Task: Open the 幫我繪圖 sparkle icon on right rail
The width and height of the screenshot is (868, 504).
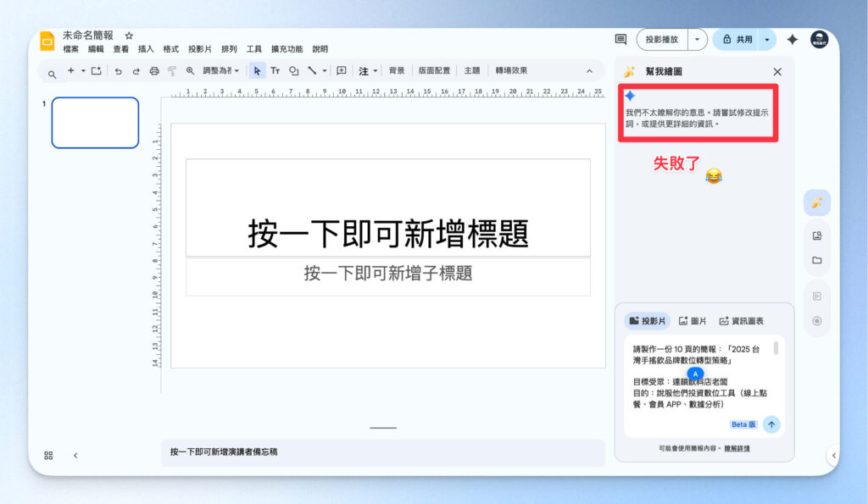Action: [x=816, y=202]
